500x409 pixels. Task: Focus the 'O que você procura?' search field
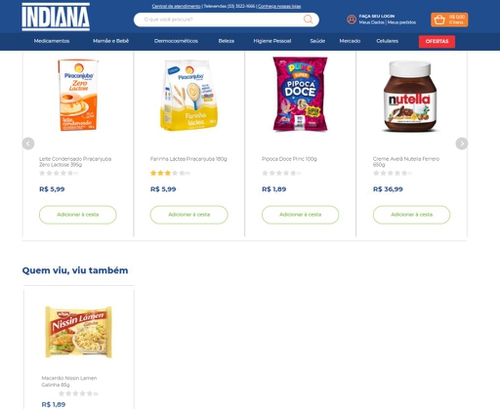[220, 20]
